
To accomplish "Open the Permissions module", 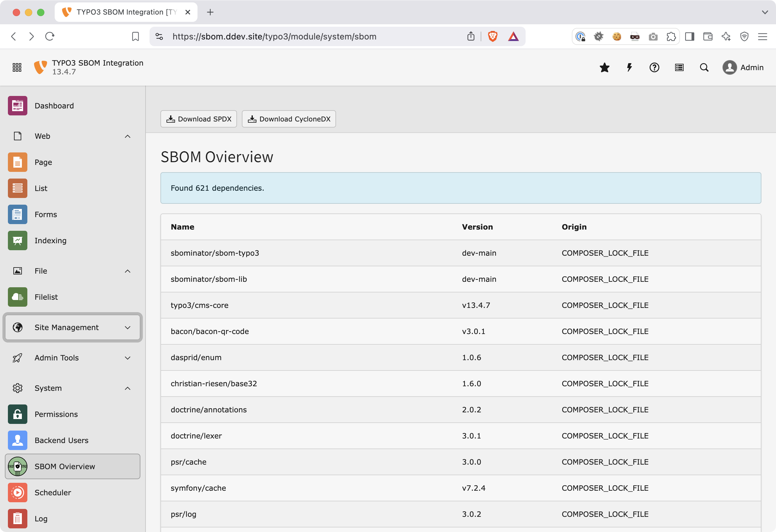I will click(x=56, y=414).
